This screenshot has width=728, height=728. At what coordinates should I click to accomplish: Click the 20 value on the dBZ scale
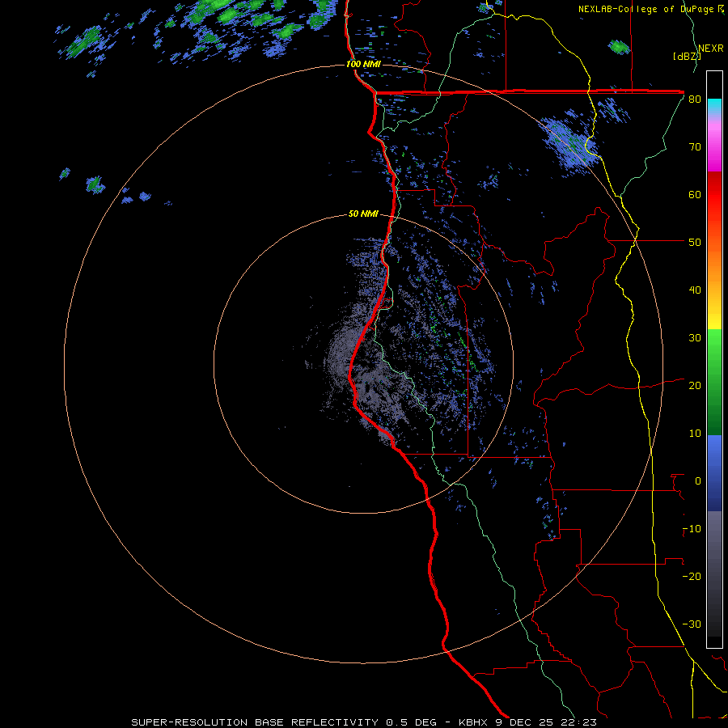(695, 386)
